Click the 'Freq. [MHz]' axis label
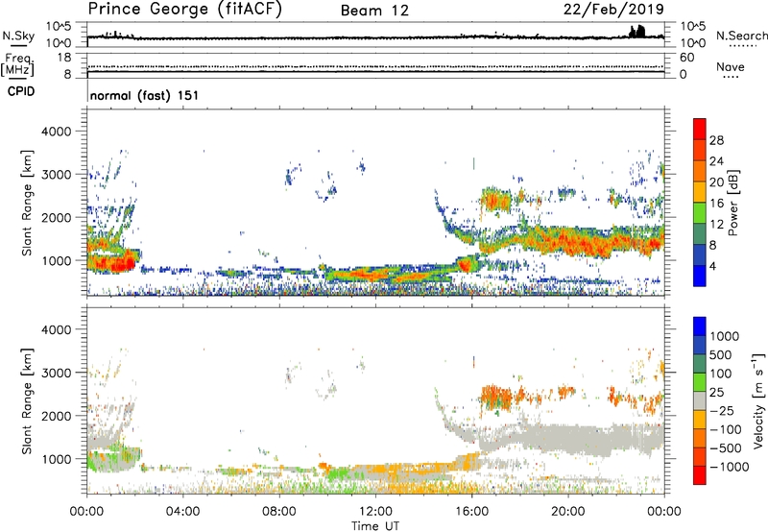 tap(18, 64)
